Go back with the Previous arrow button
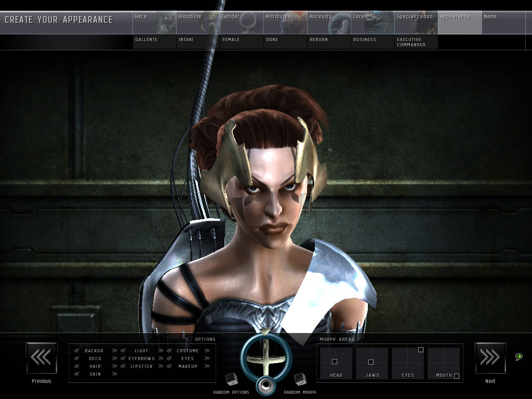532x399 pixels. pos(42,357)
